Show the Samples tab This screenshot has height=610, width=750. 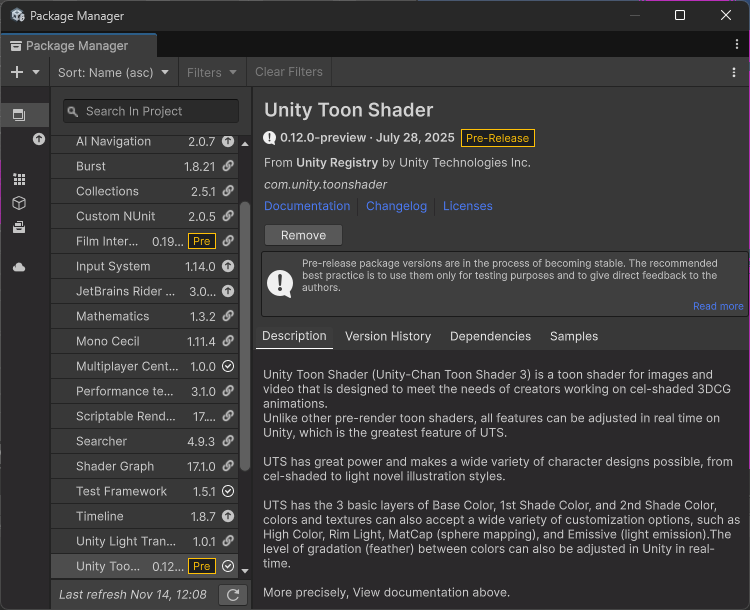click(x=574, y=336)
